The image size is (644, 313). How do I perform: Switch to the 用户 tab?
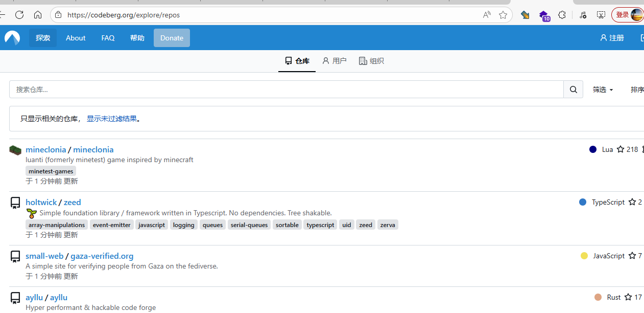coord(335,61)
